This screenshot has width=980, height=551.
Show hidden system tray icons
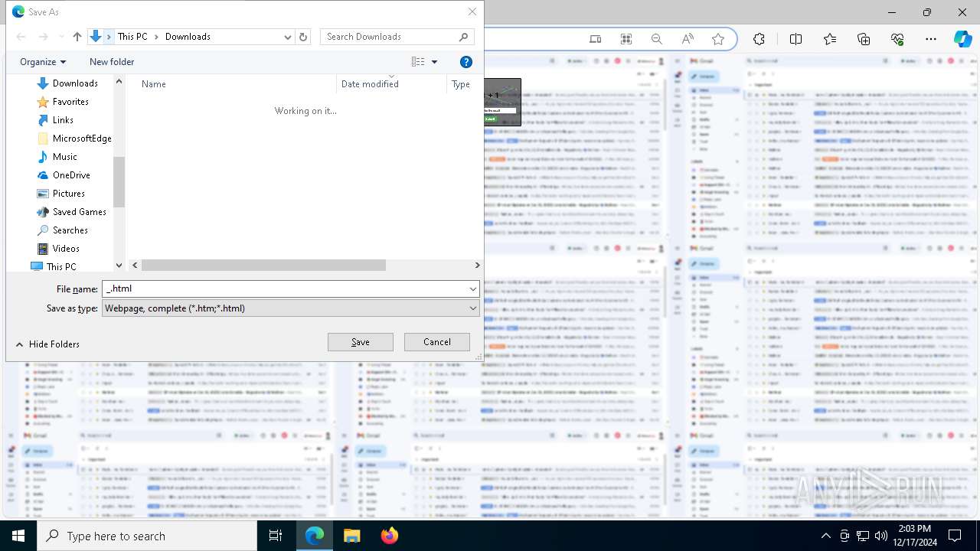825,536
